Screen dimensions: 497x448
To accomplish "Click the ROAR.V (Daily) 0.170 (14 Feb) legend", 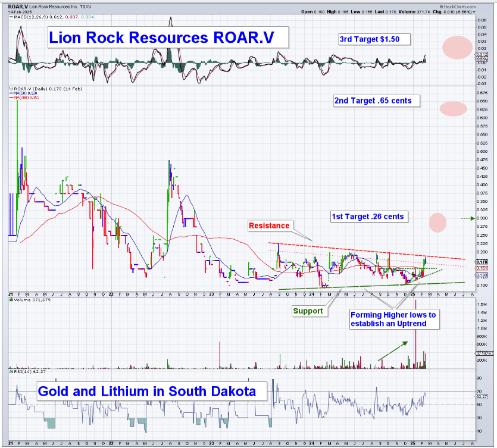I will 48,89.
